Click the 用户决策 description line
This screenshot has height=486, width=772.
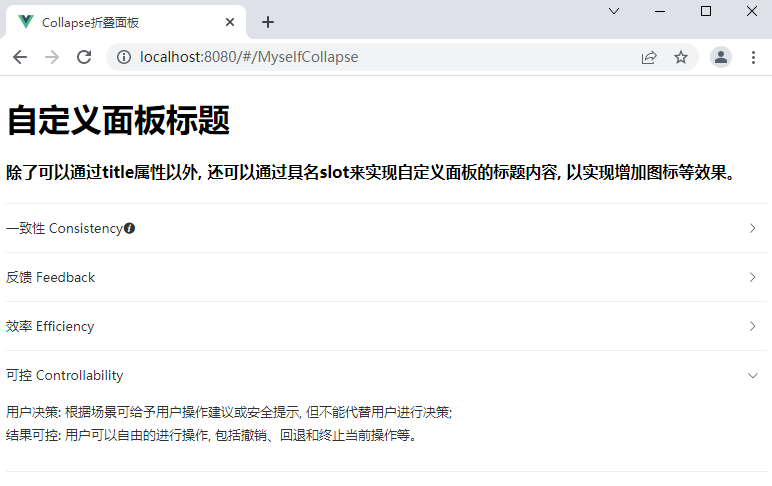pyautogui.click(x=229, y=412)
